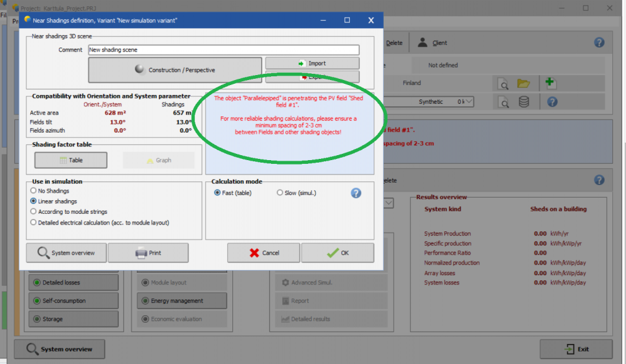
Task: Switch calculation mode to Slow (simul.)
Action: point(280,193)
